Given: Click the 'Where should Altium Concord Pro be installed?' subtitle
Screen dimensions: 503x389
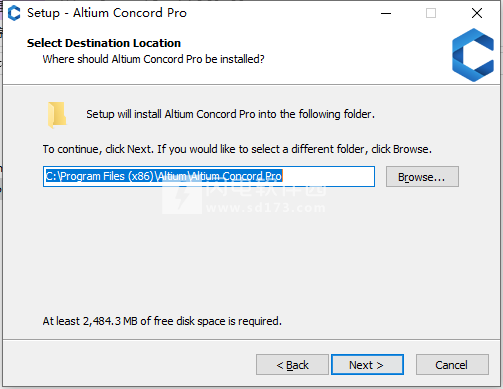Looking at the screenshot, I should pos(153,59).
